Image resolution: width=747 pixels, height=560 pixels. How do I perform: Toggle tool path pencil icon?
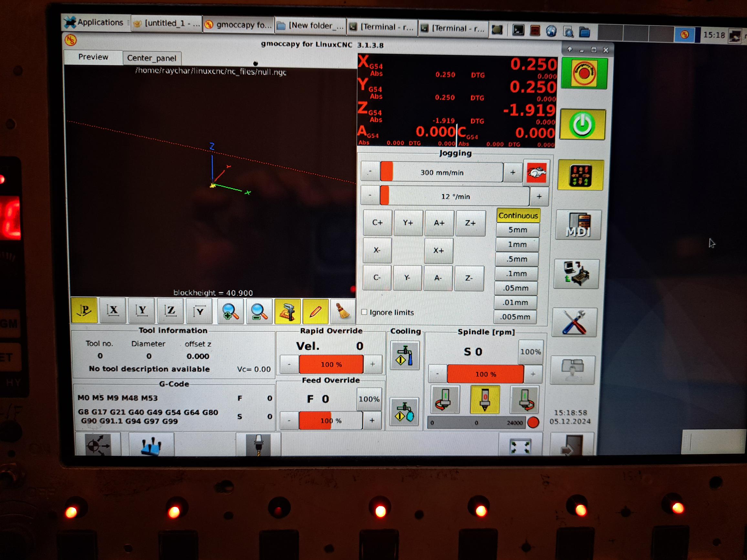[x=315, y=312]
